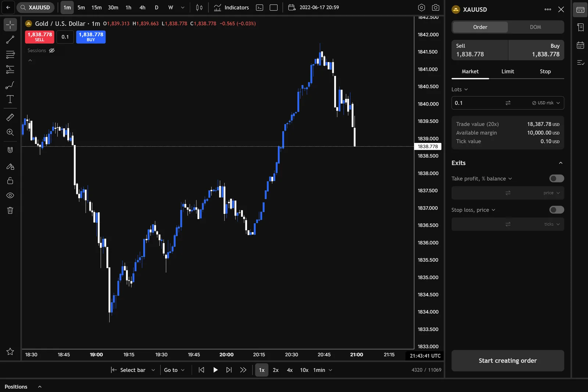Screen dimensions: 588x392
Task: Switch to the 15m timeframe
Action: pos(97,7)
